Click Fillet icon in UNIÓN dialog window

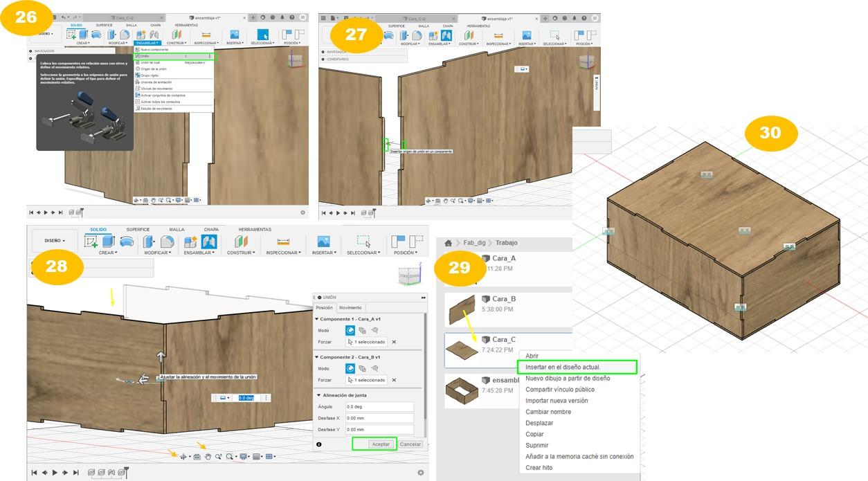tap(167, 242)
